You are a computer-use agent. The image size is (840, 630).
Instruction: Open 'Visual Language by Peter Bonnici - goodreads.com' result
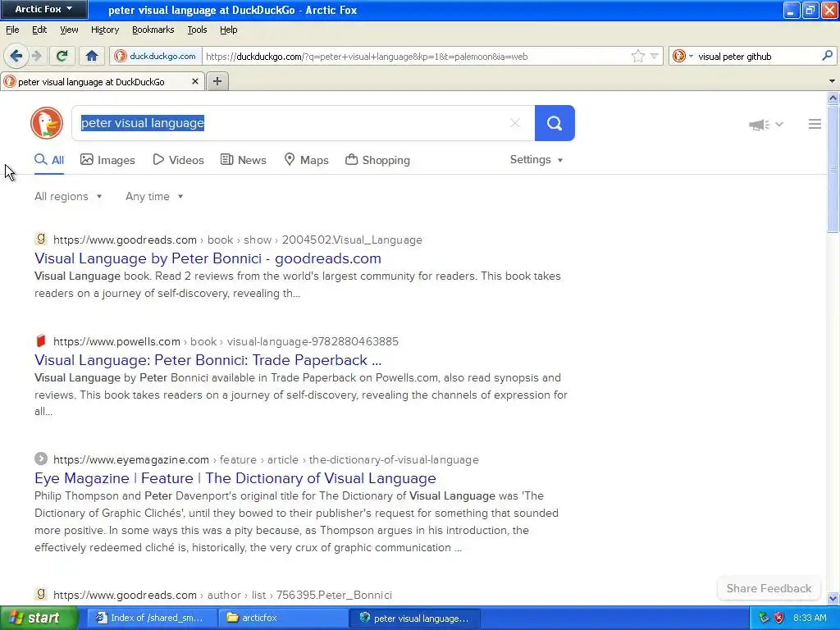208,258
